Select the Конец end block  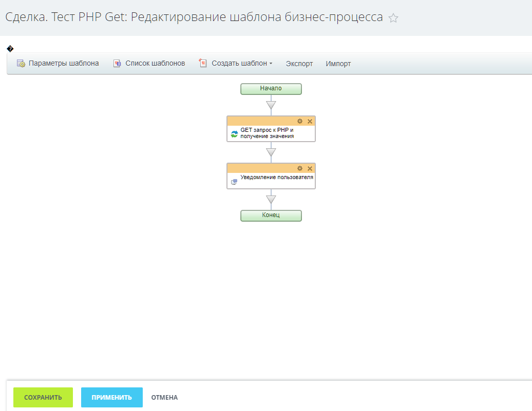(x=271, y=216)
